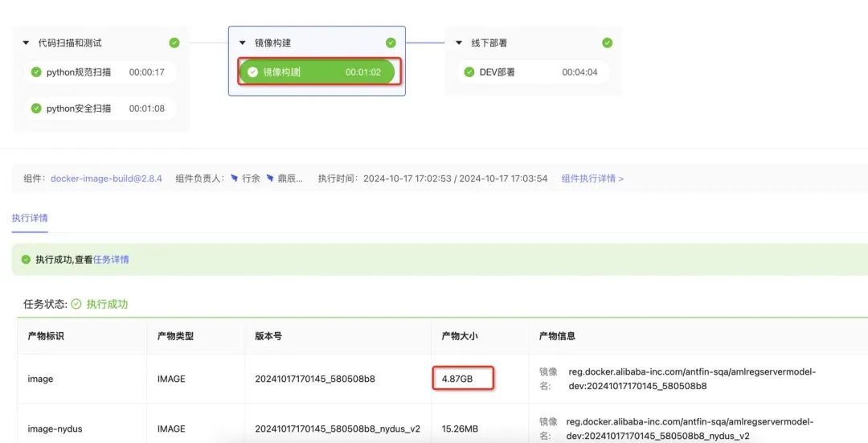Open the python安全扫描 job
Image resolution: width=868 pixels, height=443 pixels.
(100, 109)
